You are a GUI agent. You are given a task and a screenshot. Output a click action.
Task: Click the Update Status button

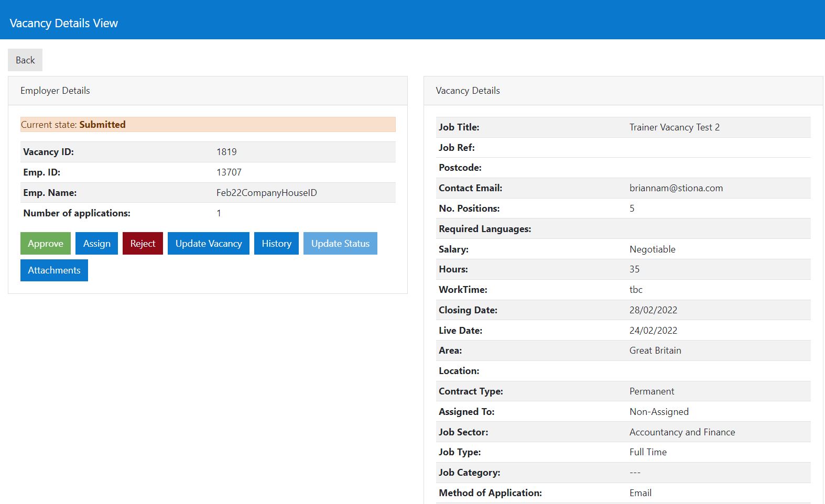click(x=340, y=244)
